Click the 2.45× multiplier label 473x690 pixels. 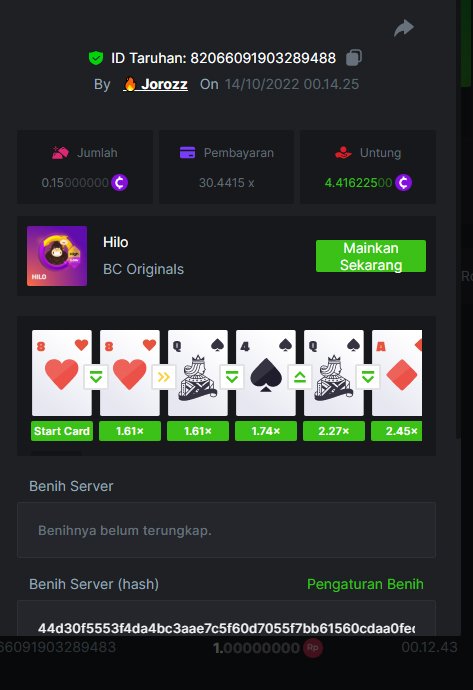pyautogui.click(x=396, y=431)
